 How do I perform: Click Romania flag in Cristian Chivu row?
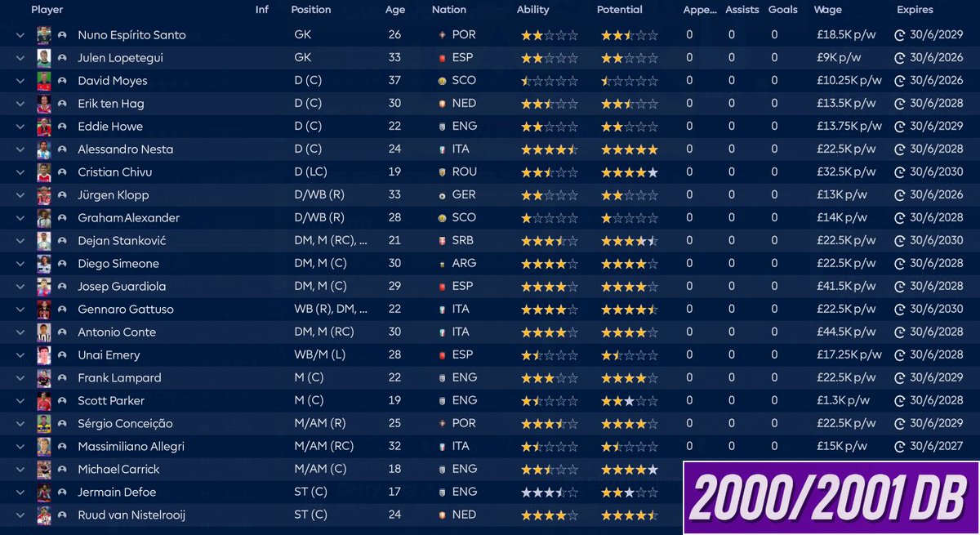click(x=442, y=172)
